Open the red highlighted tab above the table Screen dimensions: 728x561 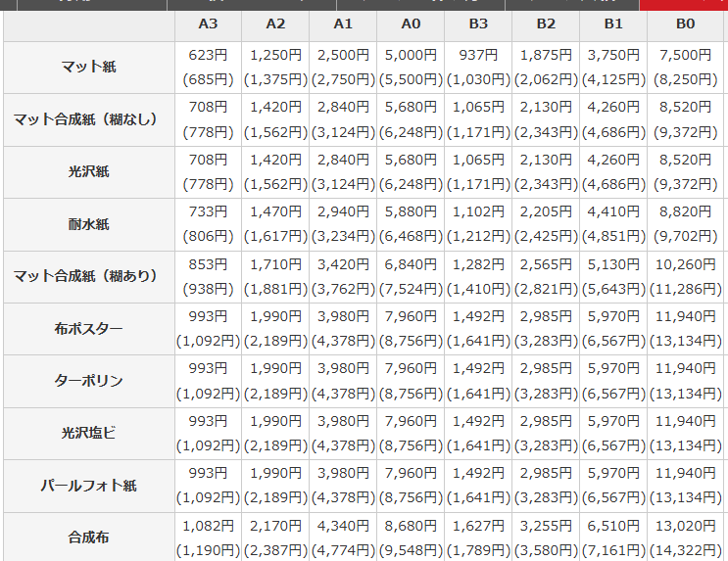[x=683, y=4]
